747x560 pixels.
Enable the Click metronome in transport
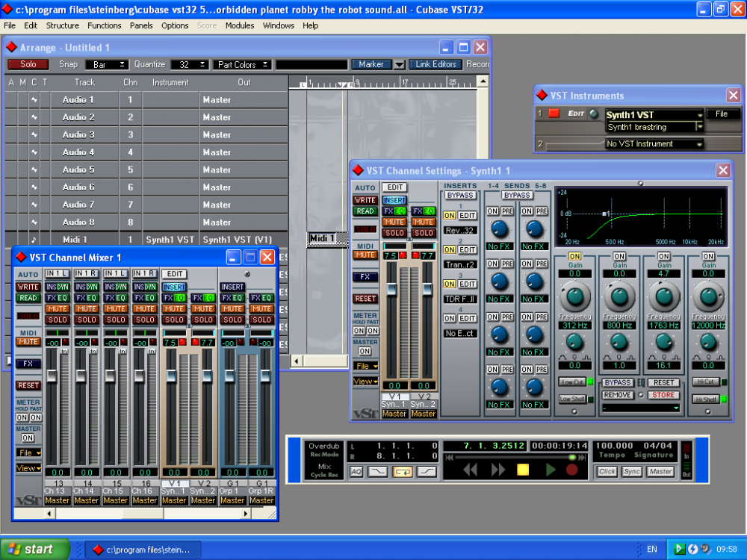607,471
